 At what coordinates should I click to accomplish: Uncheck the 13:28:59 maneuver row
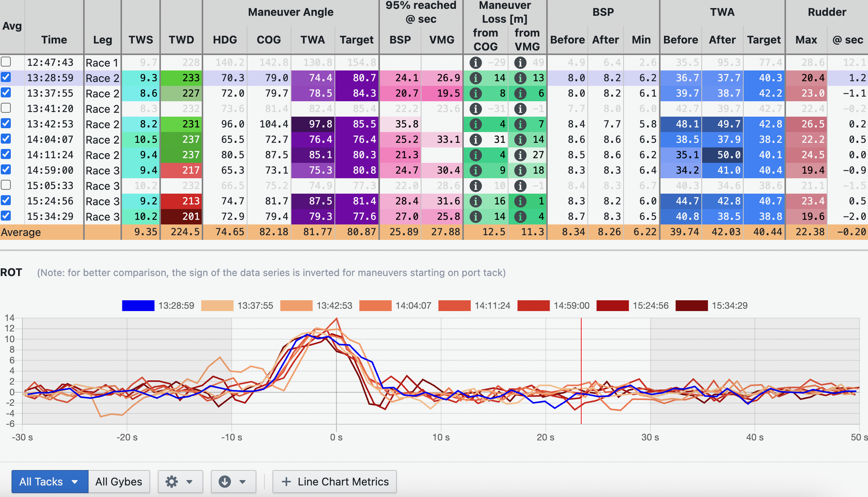(6, 77)
